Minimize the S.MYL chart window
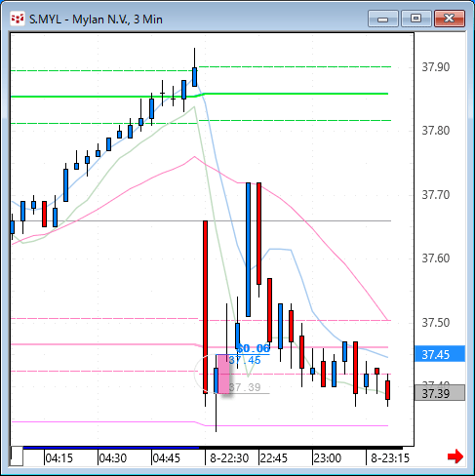This screenshot has width=475, height=476. [383, 19]
